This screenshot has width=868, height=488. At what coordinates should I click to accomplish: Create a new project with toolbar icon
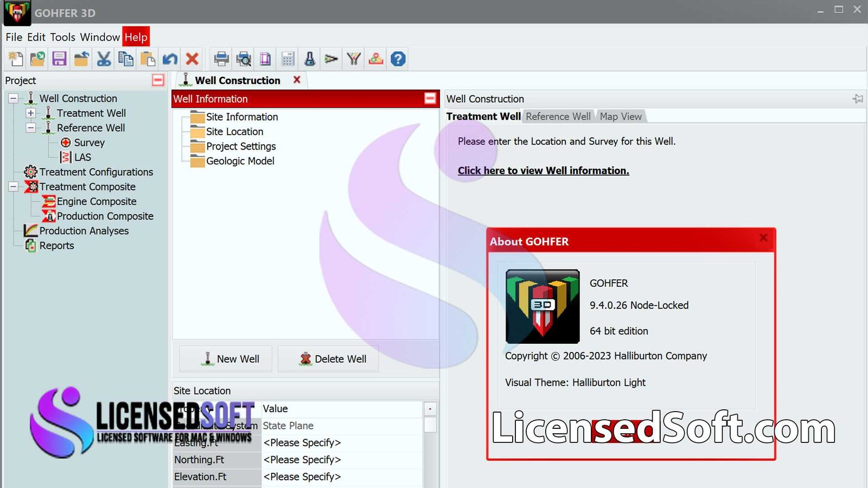tap(15, 59)
